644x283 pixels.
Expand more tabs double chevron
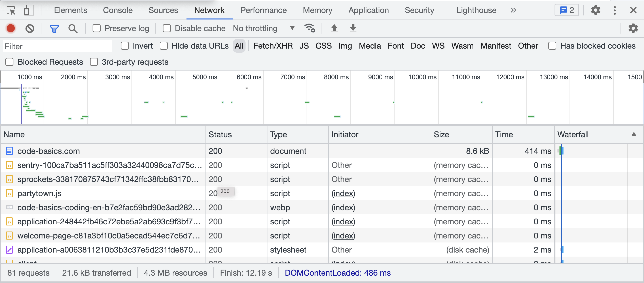513,10
